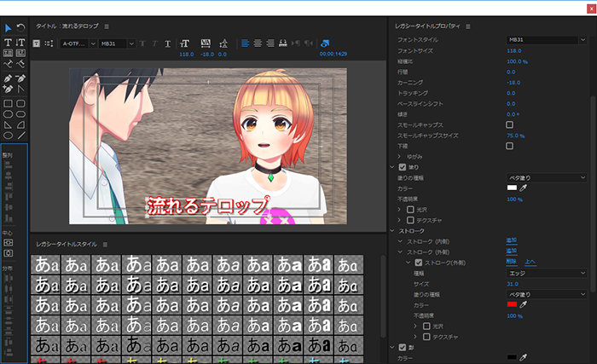Enable 光沢 checkbox under outer stroke
This screenshot has height=364, width=597.
[426, 326]
